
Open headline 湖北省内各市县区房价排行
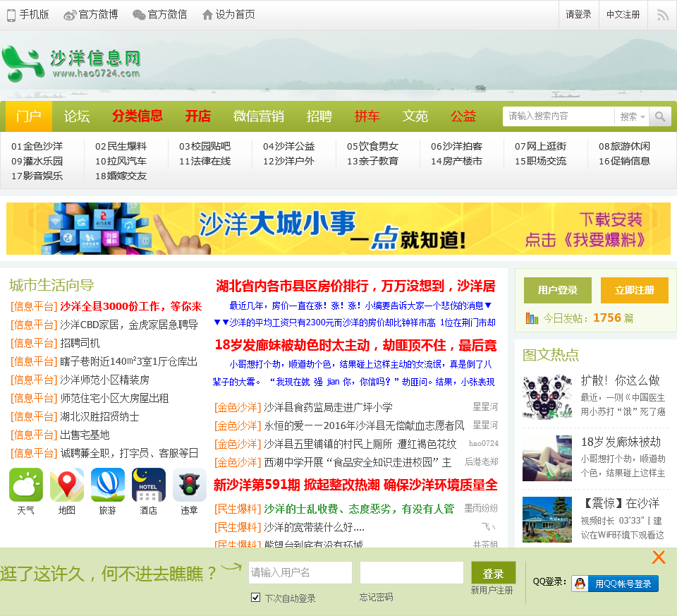point(355,286)
